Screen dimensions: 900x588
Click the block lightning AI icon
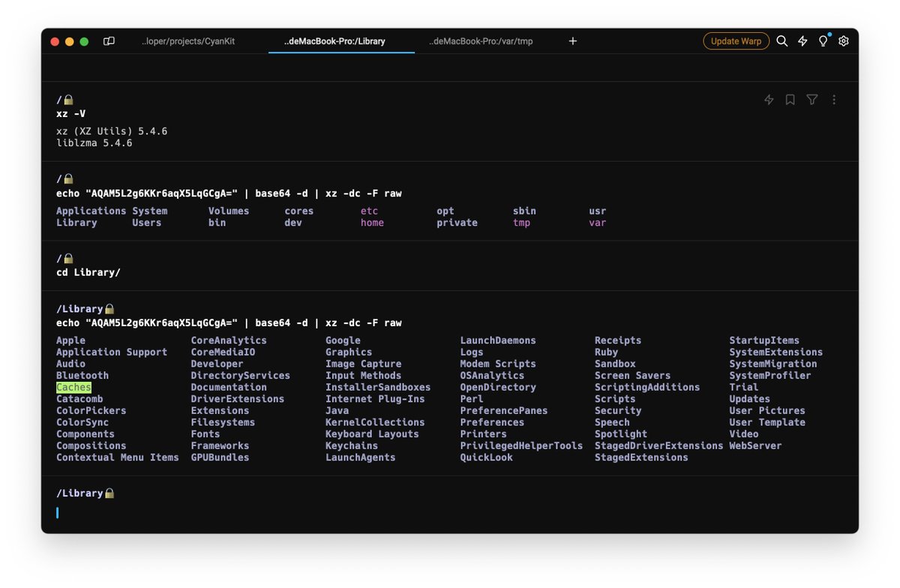pyautogui.click(x=769, y=100)
